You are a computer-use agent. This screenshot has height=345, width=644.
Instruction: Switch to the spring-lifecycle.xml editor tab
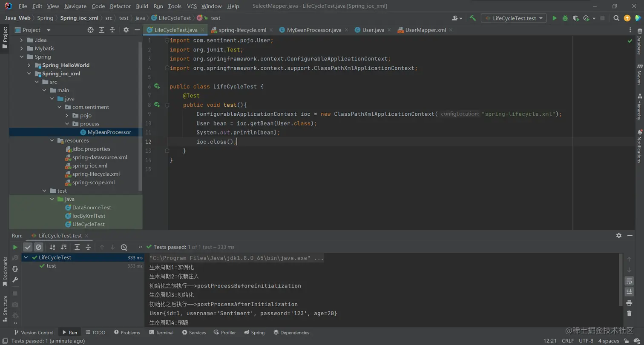(242, 30)
